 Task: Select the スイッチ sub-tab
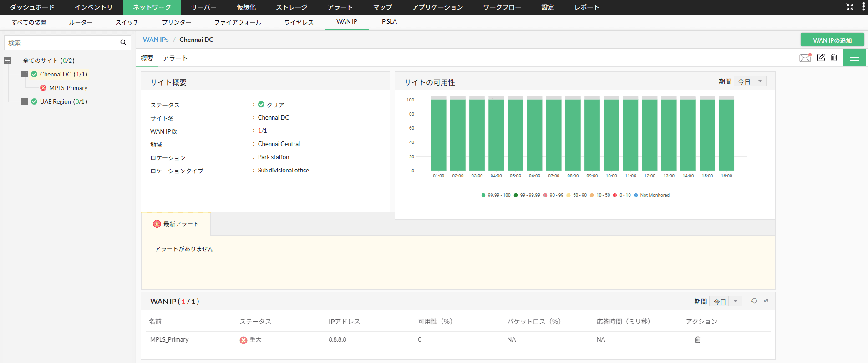(x=127, y=22)
